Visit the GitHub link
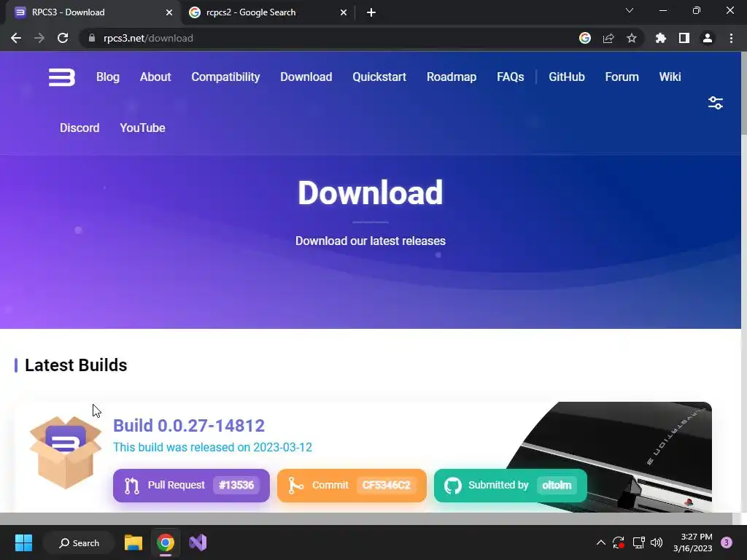747x560 pixels. click(x=566, y=77)
